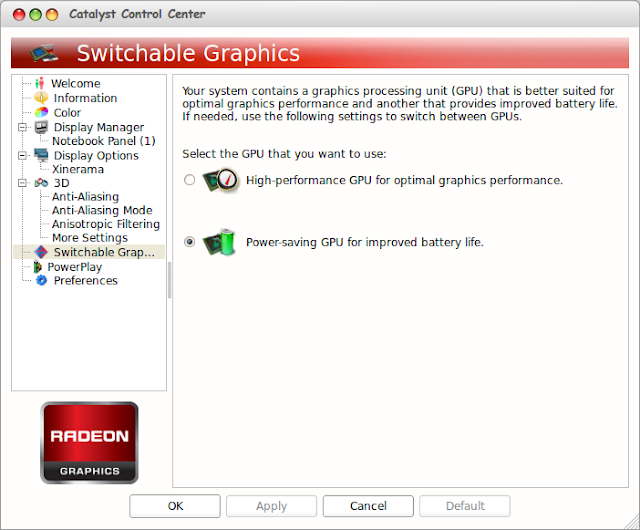
Task: Select Display Options in tree
Action: pos(96,156)
